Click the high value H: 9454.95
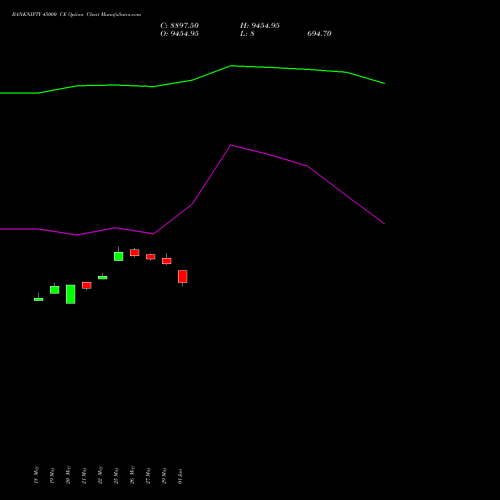 260,26
